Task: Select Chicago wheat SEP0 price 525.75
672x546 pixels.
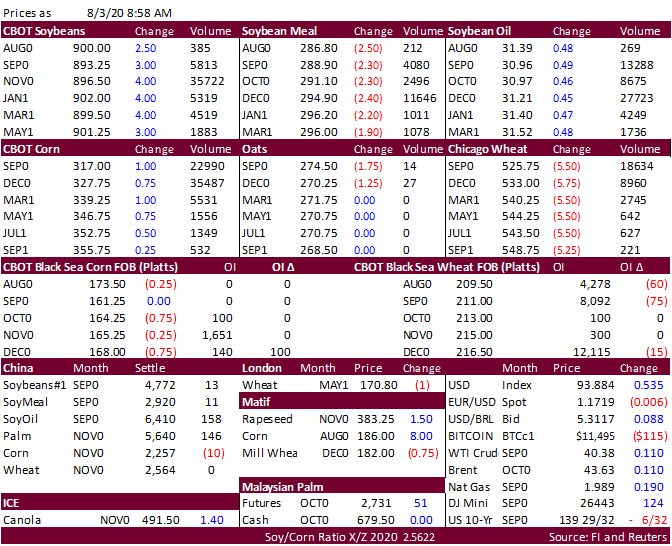Action: click(x=521, y=166)
